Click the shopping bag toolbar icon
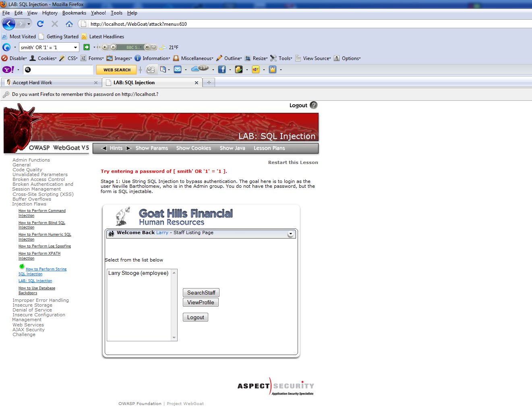Viewport: 532px width, 407px height. (x=273, y=69)
